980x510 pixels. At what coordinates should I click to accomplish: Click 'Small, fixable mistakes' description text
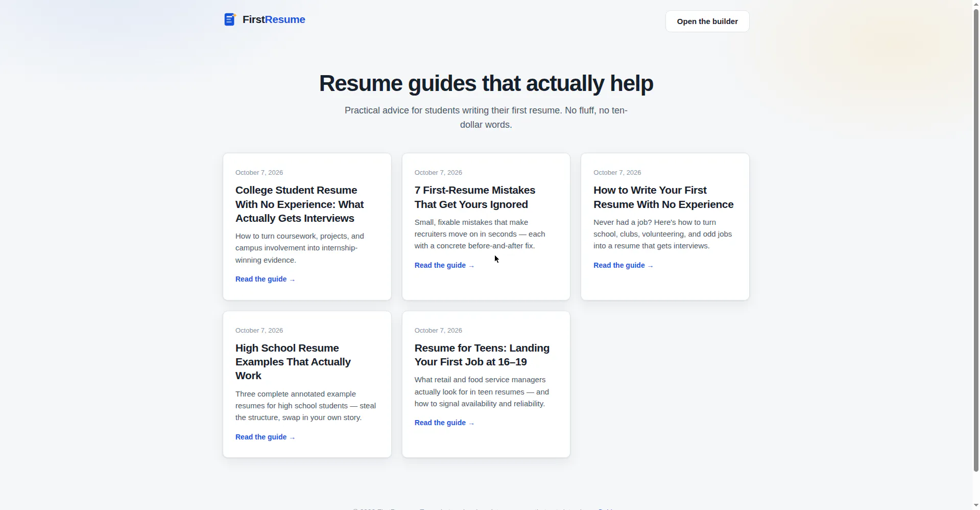[x=480, y=234]
